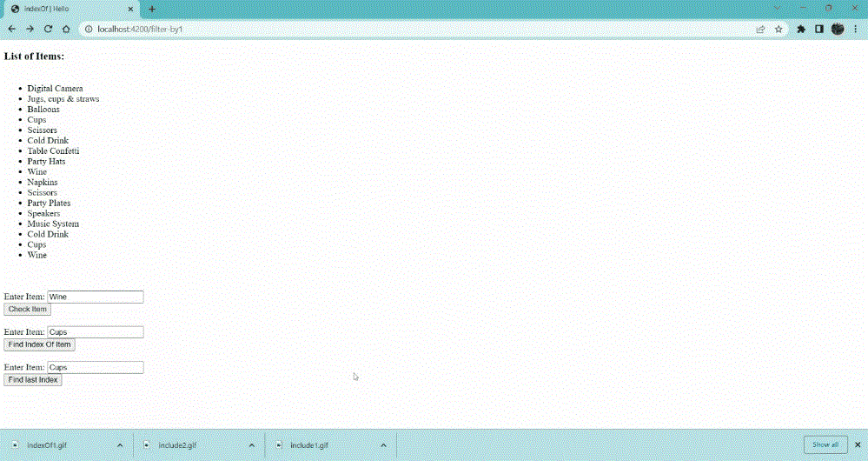Screen dimensions: 868x461
Task: Open the tab search chevron
Action: [x=778, y=9]
